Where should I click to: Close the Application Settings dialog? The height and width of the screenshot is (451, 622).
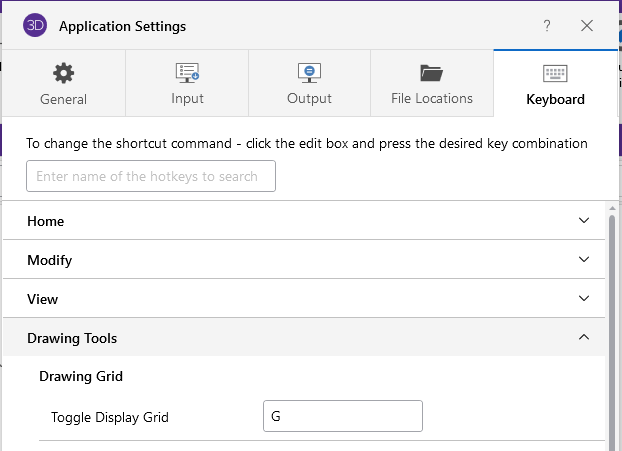pos(587,26)
